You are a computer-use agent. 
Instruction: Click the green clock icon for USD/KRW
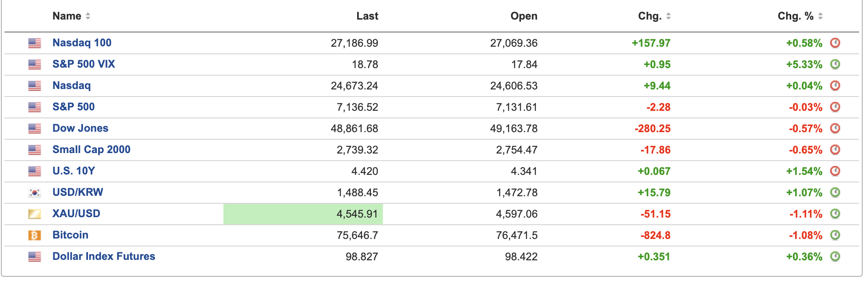tap(835, 192)
